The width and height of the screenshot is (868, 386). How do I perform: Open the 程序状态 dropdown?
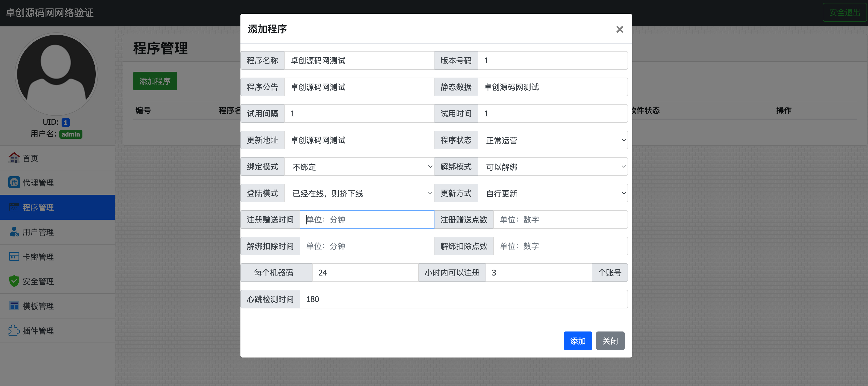pos(552,140)
